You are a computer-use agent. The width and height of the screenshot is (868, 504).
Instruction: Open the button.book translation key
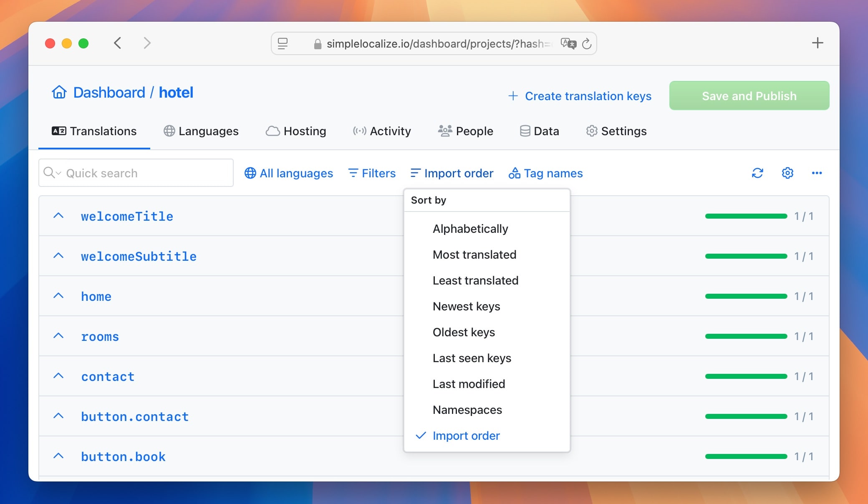coord(123,456)
